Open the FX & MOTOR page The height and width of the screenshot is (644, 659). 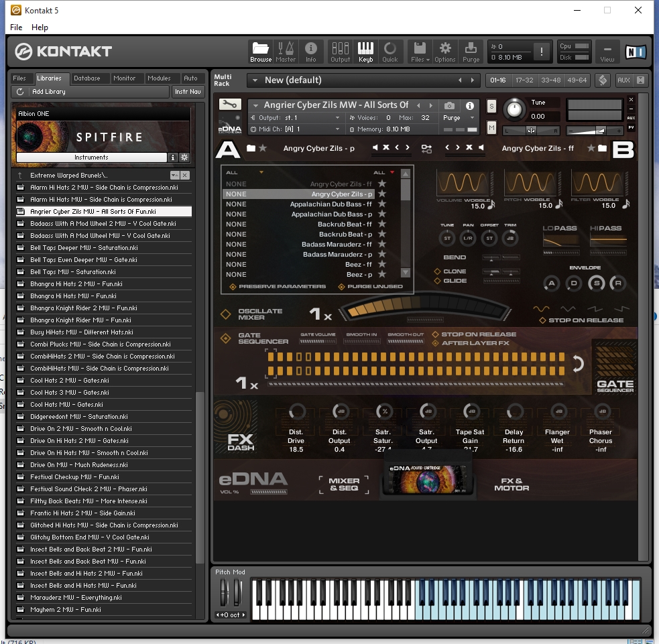click(x=512, y=485)
